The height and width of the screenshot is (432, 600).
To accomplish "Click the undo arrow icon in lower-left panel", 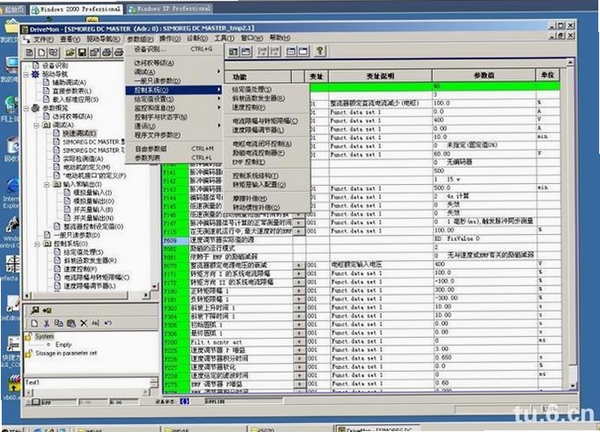I will pos(108,323).
